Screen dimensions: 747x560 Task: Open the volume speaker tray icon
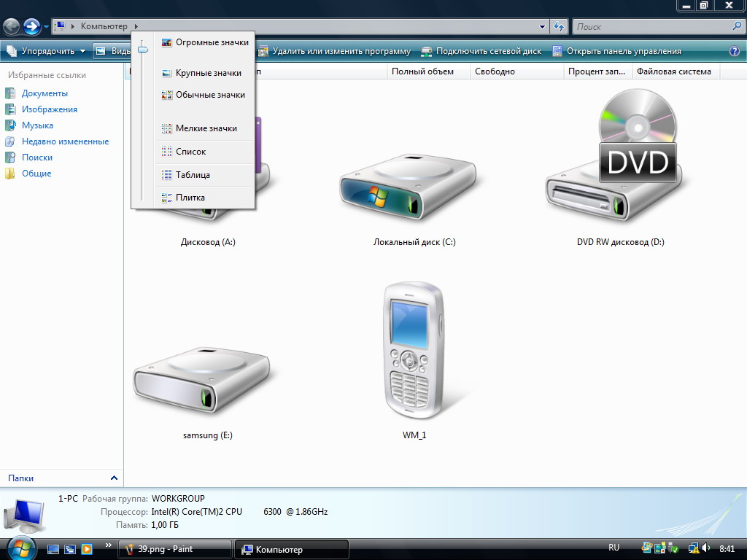tap(706, 548)
